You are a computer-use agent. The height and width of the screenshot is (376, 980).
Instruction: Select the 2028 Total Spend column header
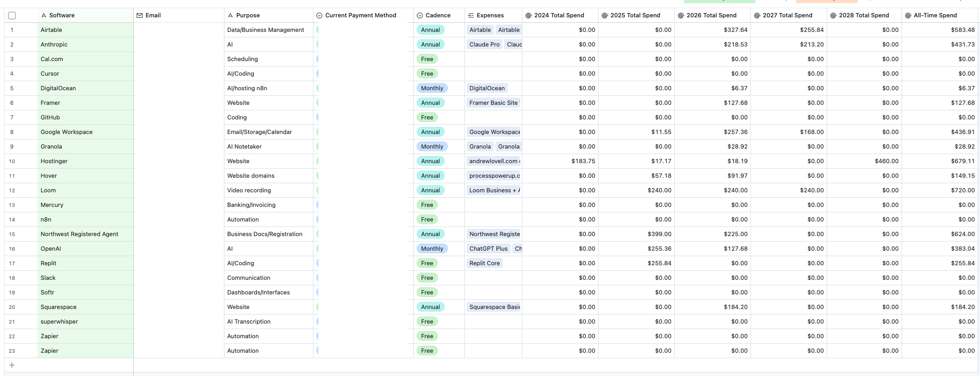[865, 15]
